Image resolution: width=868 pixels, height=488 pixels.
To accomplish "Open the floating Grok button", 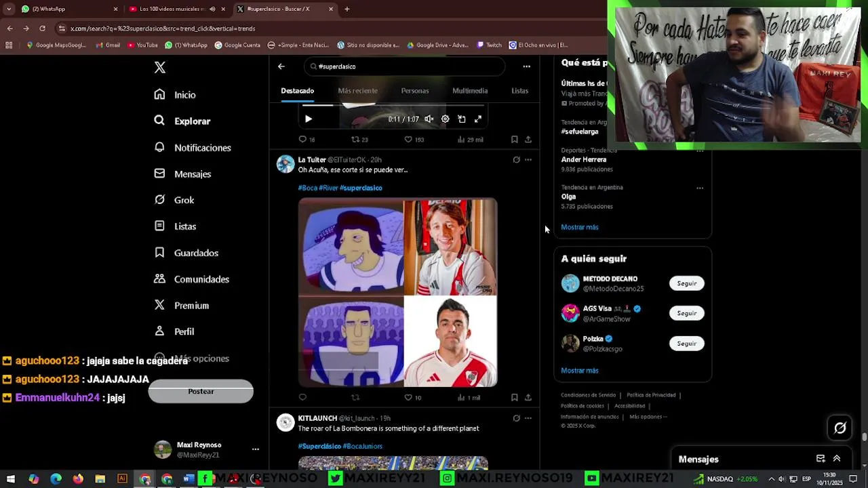I will pyautogui.click(x=840, y=428).
